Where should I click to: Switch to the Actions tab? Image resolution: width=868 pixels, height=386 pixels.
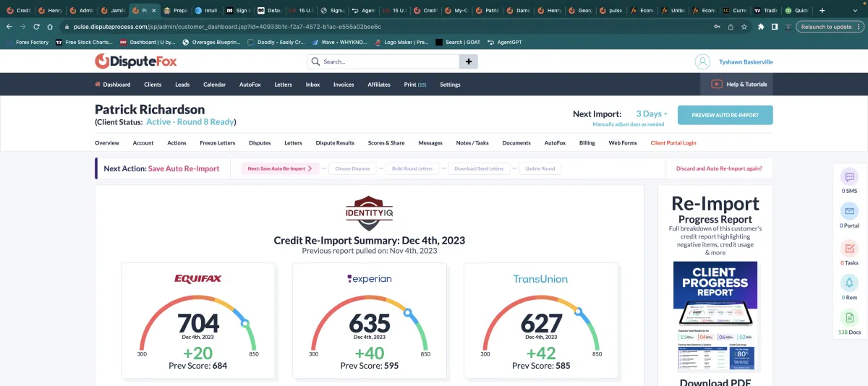(177, 143)
